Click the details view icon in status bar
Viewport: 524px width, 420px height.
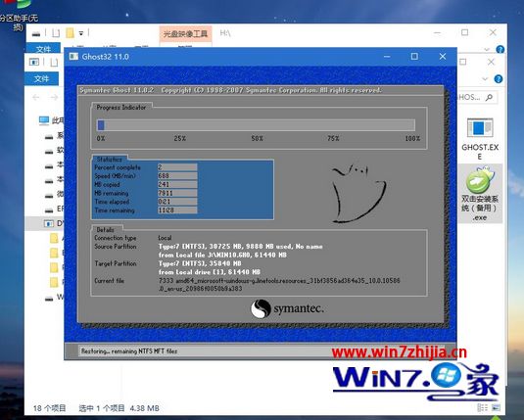pyautogui.click(x=482, y=407)
